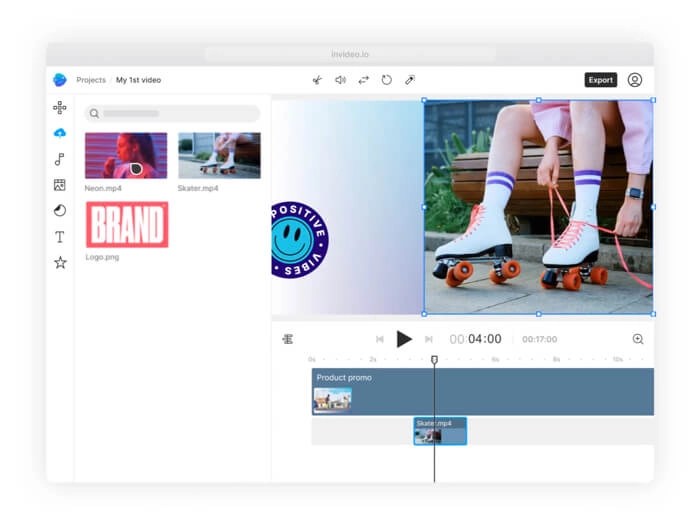Click the timeline layers toggle icon
Image resolution: width=700 pixels, height=532 pixels.
[288, 339]
